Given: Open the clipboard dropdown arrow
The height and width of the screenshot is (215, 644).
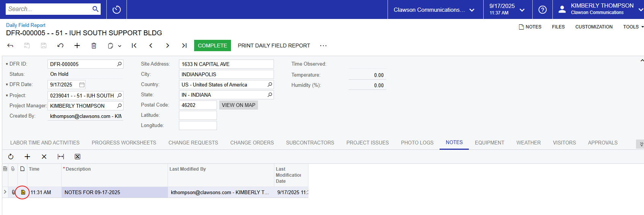Looking at the screenshot, I should [120, 46].
